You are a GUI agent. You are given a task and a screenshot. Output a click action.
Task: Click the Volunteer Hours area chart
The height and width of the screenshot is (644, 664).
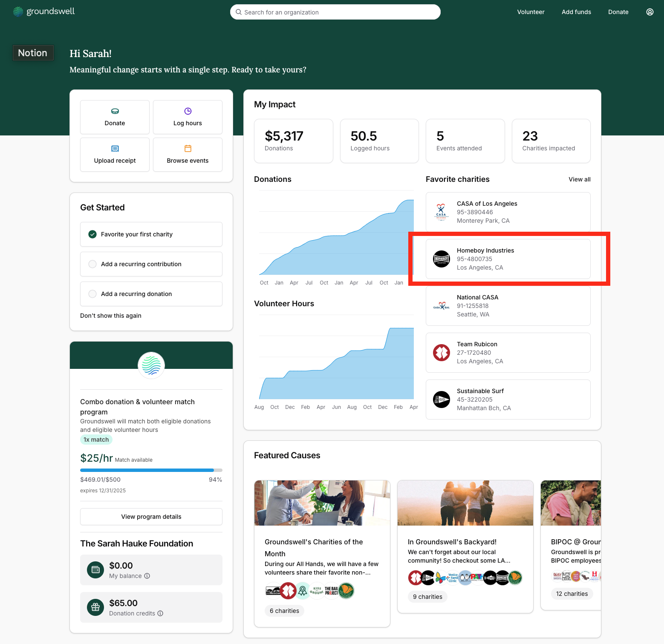336,363
